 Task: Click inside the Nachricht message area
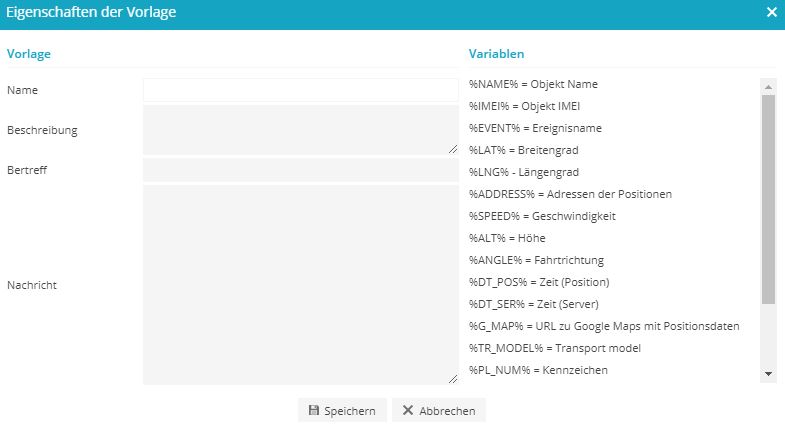pos(300,285)
